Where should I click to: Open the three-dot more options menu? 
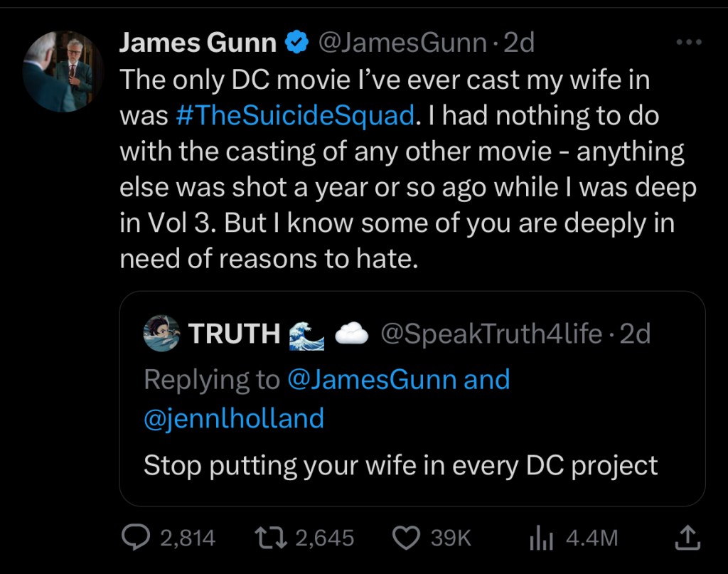688,43
